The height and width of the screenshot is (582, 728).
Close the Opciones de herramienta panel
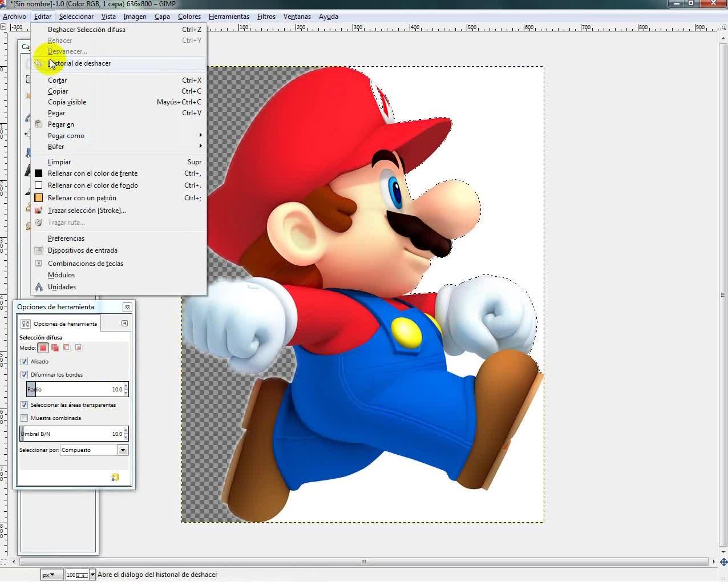(x=127, y=307)
